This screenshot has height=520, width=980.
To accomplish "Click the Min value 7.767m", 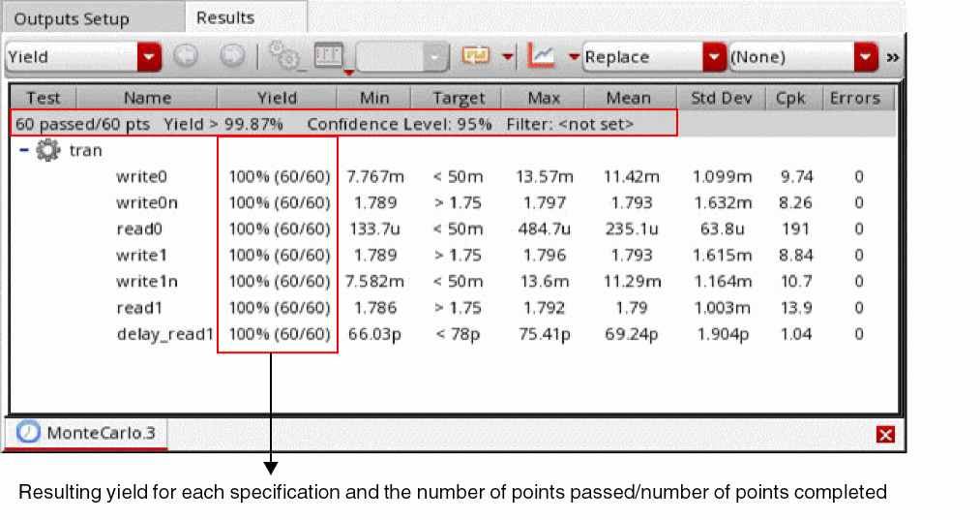I will [x=375, y=176].
